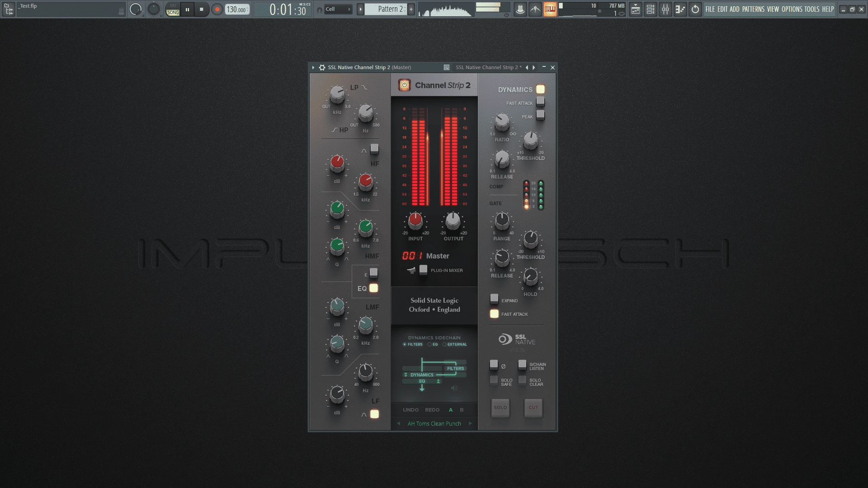Select EQ sidechain radio option
Viewport: 868px width, 488px height.
(x=433, y=344)
